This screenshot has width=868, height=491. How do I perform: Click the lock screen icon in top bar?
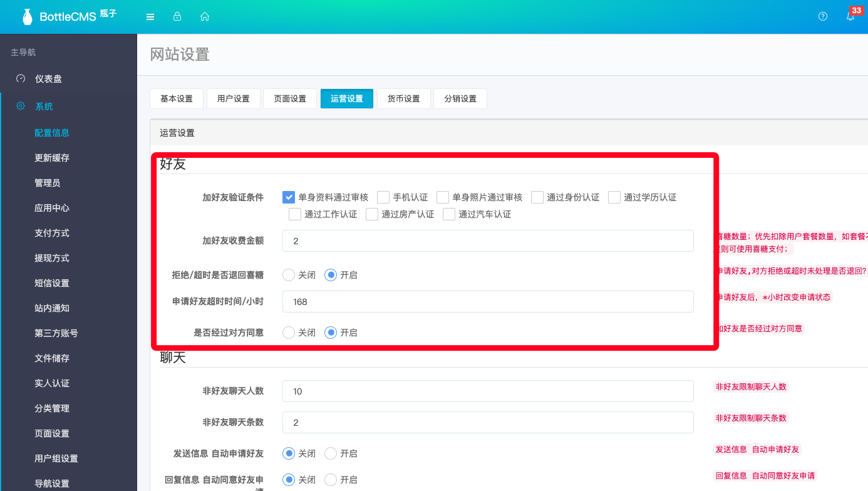point(177,17)
